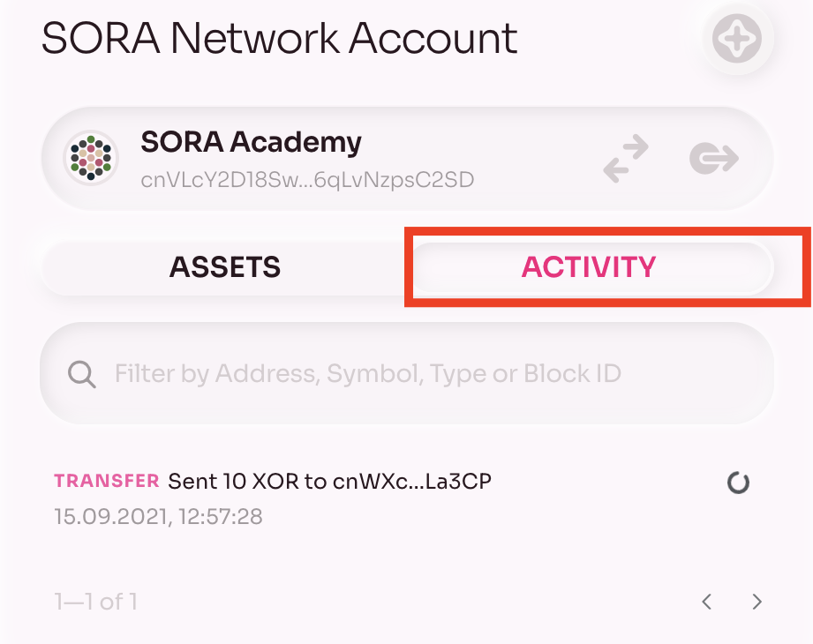Click the switch account arrows icon
Viewport: 813px width, 644px height.
click(626, 158)
